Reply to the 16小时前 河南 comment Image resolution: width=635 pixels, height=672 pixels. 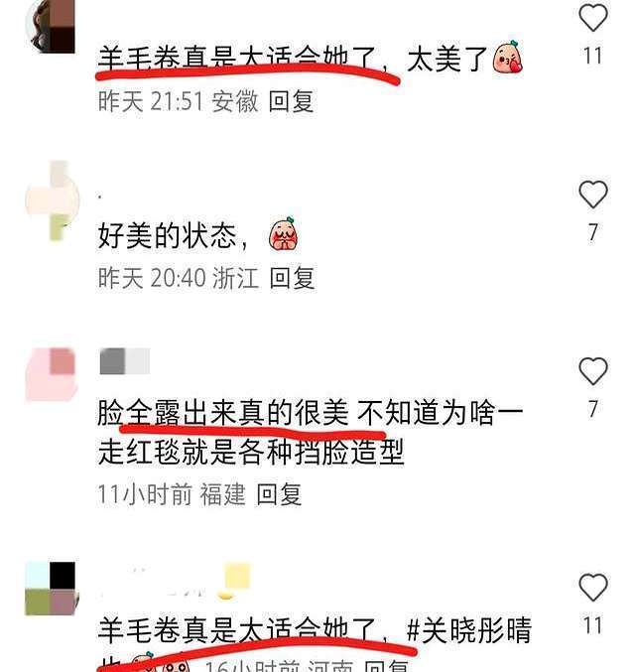click(386, 666)
